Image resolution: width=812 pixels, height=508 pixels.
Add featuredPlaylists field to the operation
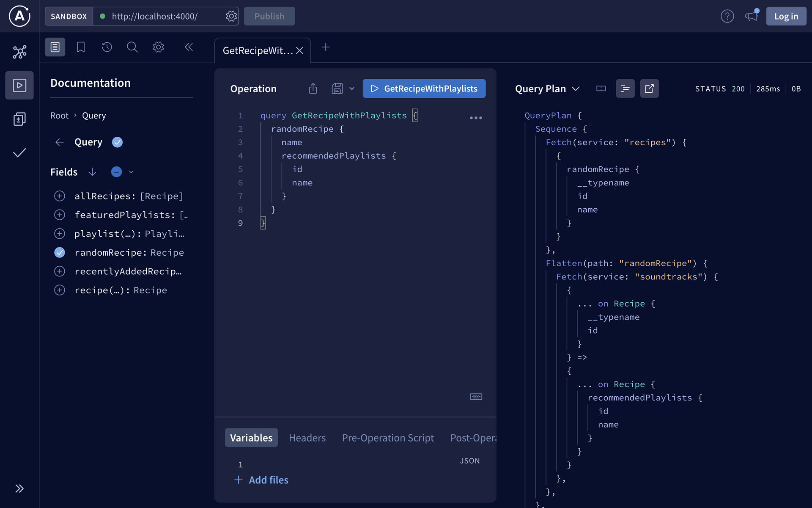(x=60, y=215)
